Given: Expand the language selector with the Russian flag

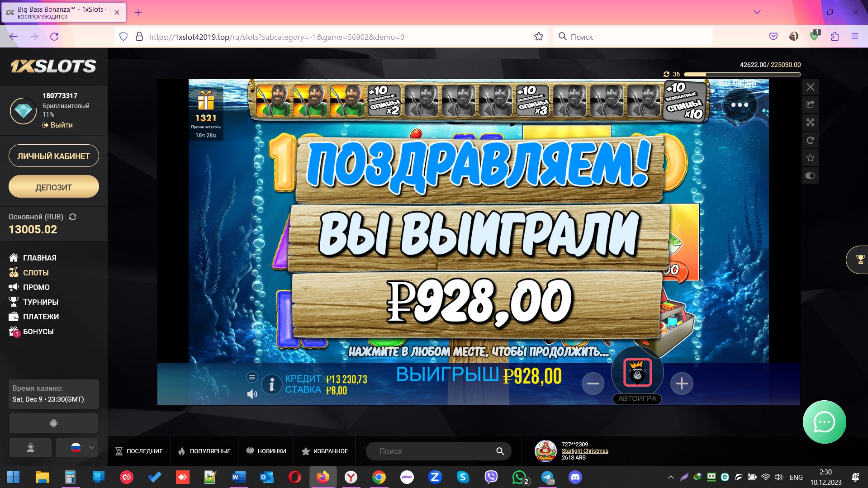Looking at the screenshot, I should tap(77, 448).
